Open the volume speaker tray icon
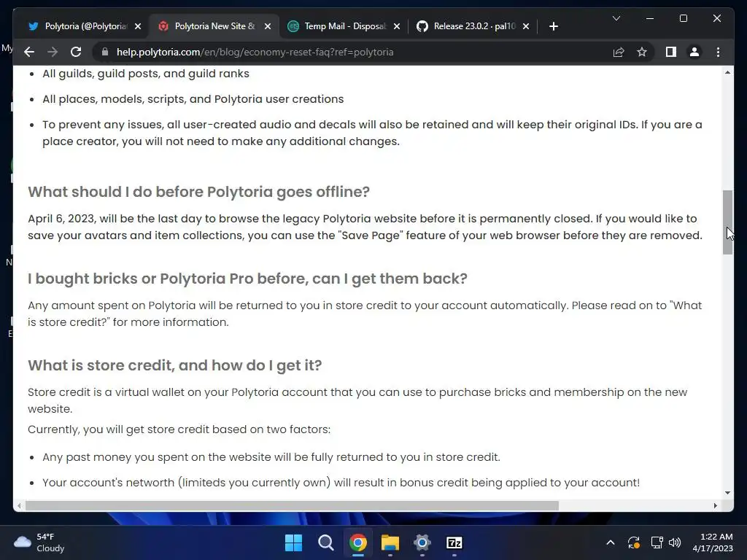 click(x=675, y=542)
